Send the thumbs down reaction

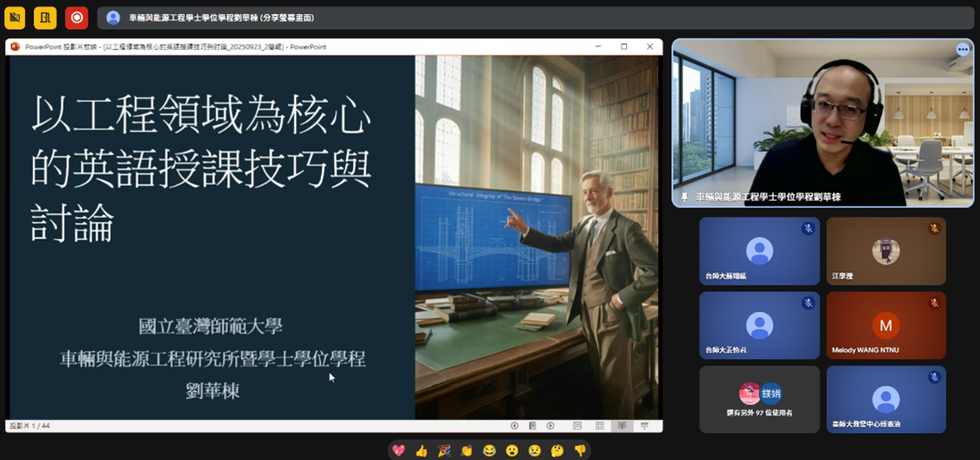[579, 450]
